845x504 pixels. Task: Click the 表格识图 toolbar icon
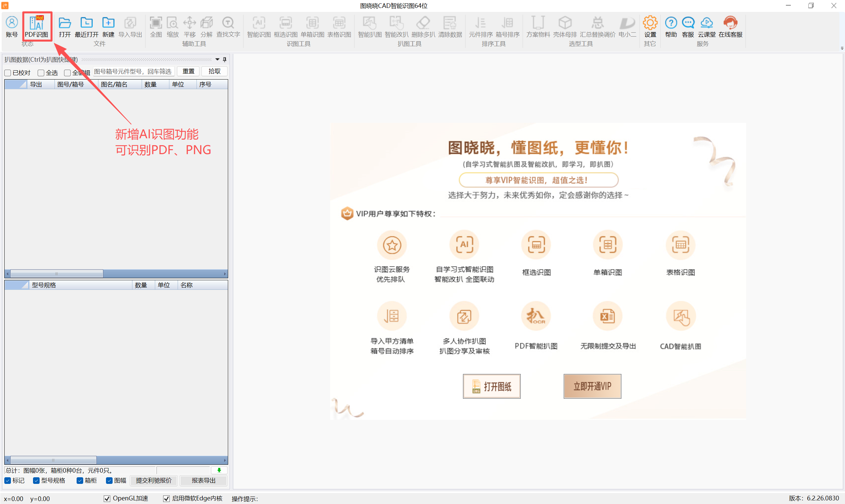coord(339,26)
